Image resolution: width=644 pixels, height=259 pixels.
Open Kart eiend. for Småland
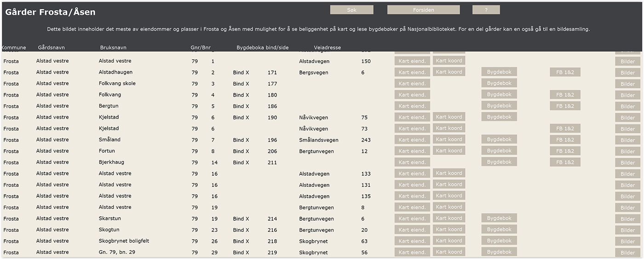(412, 140)
